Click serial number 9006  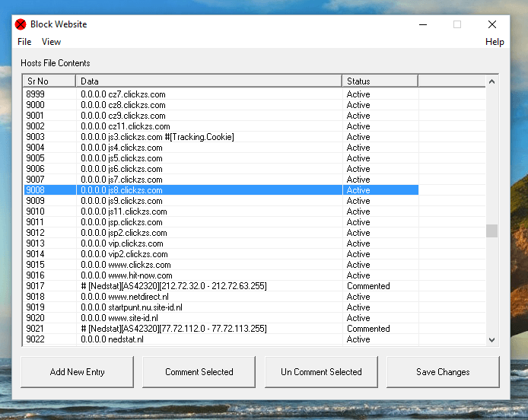pyautogui.click(x=35, y=169)
